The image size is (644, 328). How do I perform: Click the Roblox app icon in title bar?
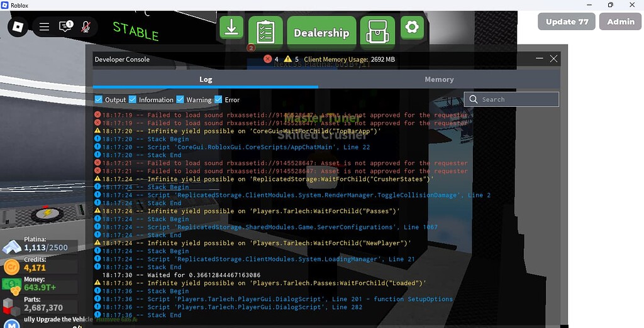tap(5, 5)
